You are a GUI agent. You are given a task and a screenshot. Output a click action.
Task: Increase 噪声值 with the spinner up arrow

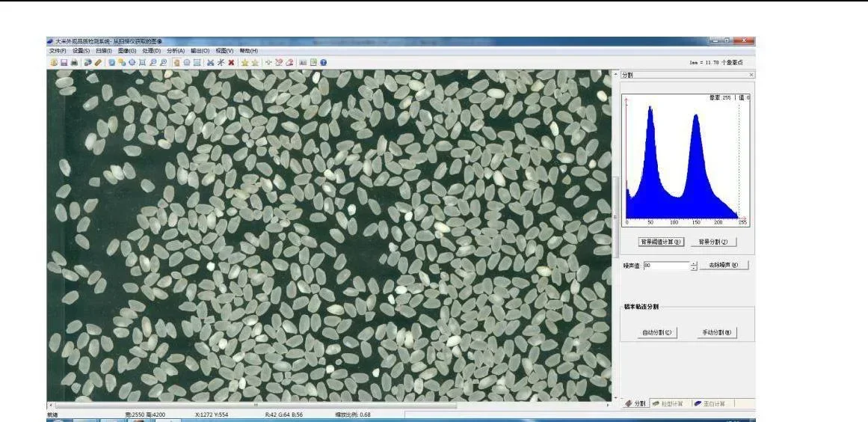click(x=694, y=263)
